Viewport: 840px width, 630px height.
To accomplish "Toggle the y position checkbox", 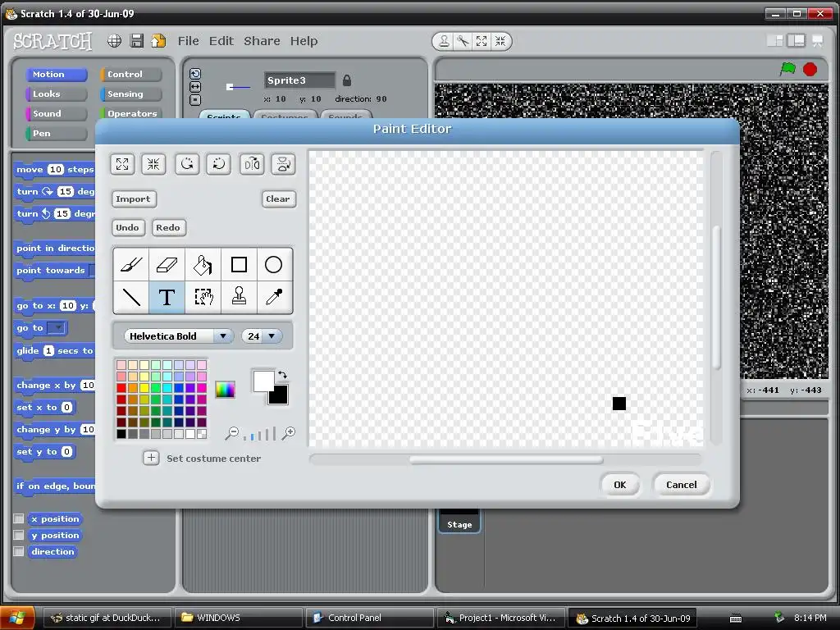I will [x=19, y=535].
